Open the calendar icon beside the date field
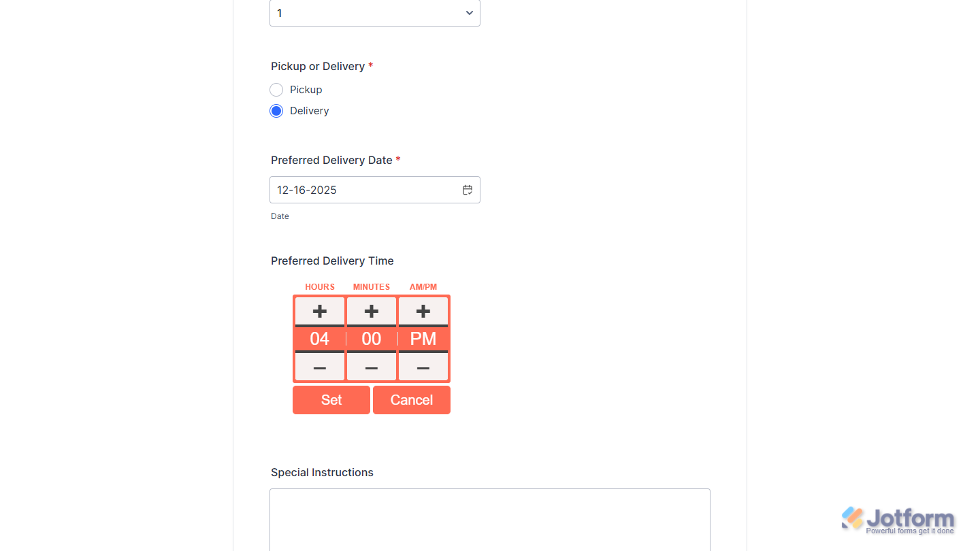Viewport: 980px width, 551px height. tap(468, 190)
